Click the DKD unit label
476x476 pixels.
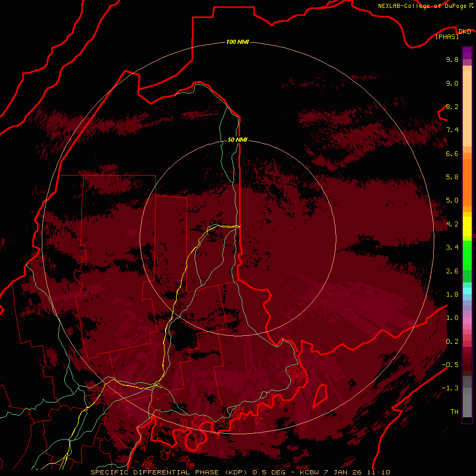(464, 32)
